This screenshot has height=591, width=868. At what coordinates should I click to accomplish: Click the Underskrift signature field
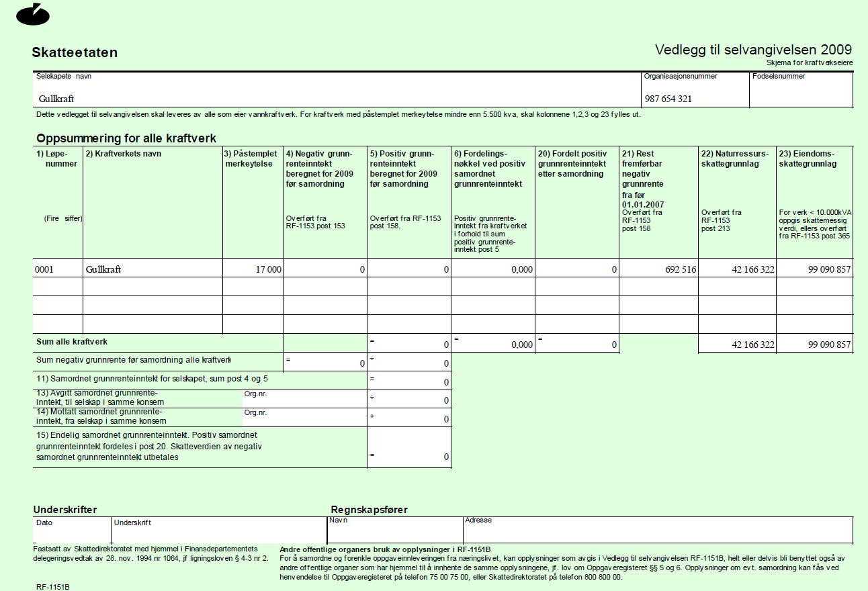pyautogui.click(x=218, y=529)
